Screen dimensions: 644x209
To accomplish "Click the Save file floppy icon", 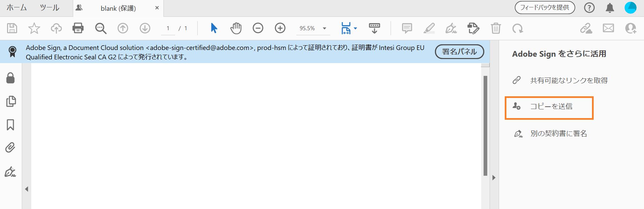I will [12, 28].
